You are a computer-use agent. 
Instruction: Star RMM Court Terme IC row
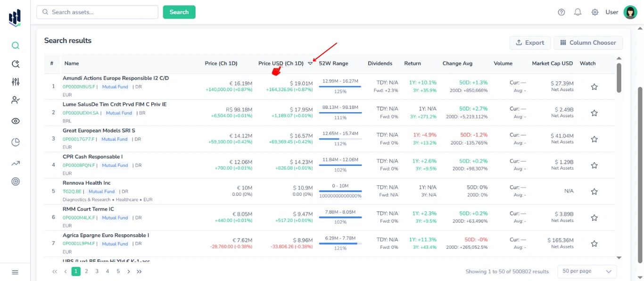pos(594,217)
